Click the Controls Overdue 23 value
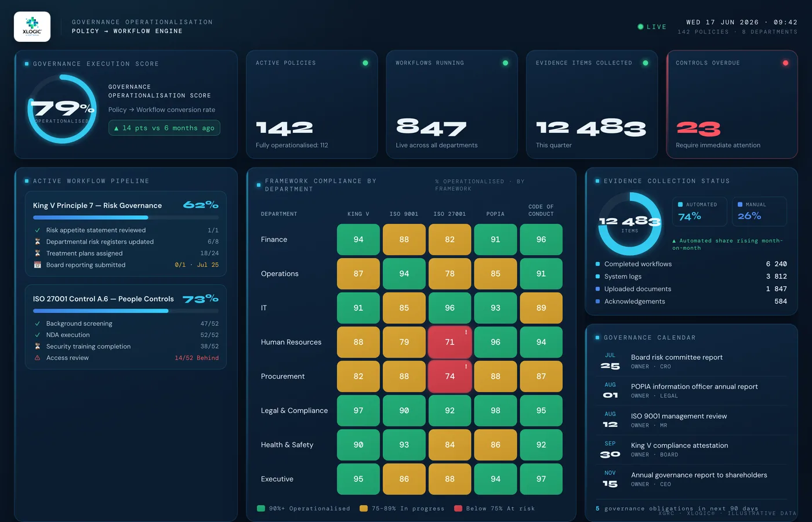 click(x=698, y=128)
